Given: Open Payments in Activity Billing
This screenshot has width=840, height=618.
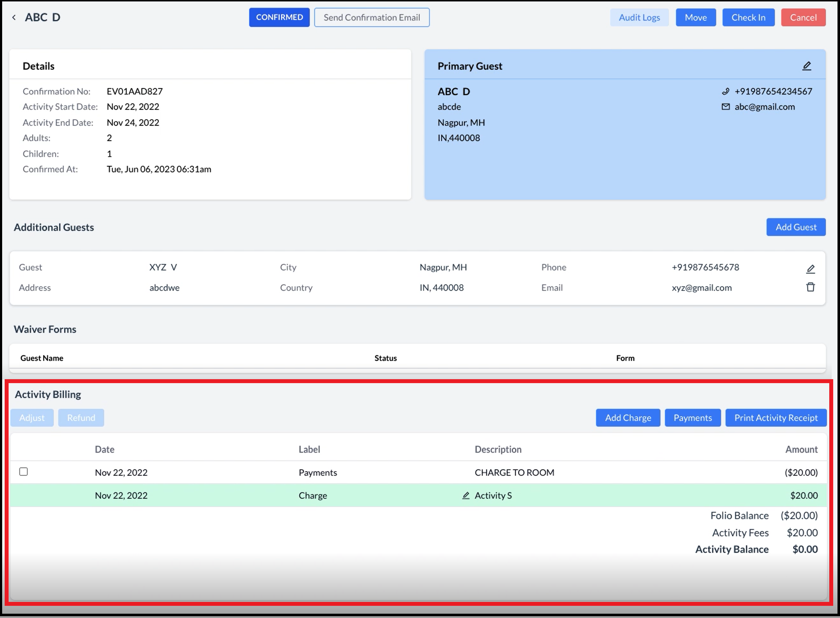Looking at the screenshot, I should (x=692, y=417).
